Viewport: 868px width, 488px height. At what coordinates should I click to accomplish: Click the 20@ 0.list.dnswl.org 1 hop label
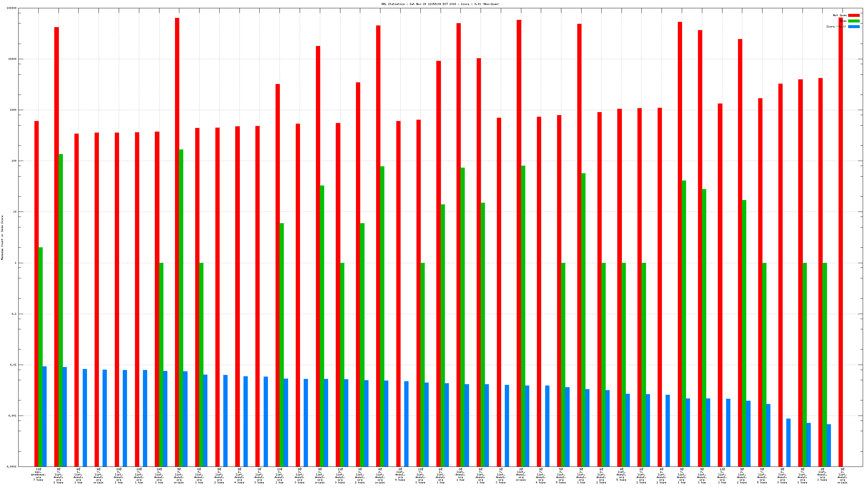pyautogui.click(x=119, y=475)
